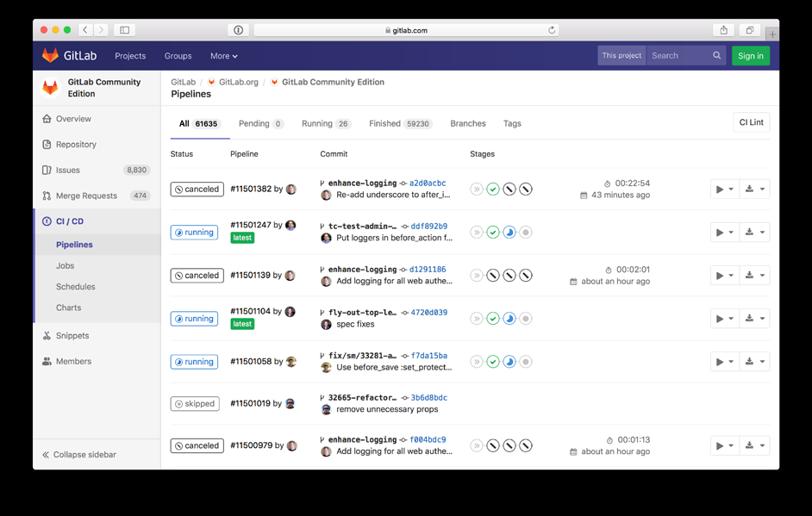
Task: Open artifacts download dropdown for pipeline #11500979
Action: 755,445
